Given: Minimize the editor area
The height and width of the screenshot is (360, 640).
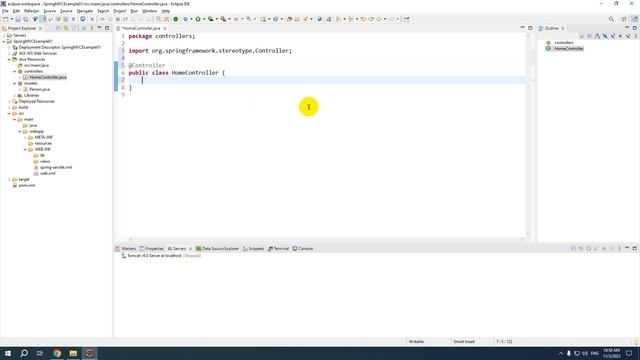Looking at the screenshot, I should pyautogui.click(x=522, y=28).
